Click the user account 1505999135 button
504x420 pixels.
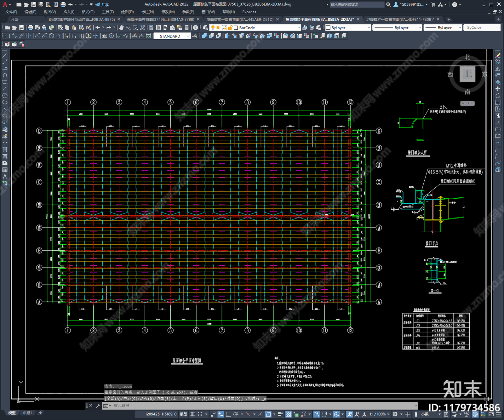pos(411,4)
